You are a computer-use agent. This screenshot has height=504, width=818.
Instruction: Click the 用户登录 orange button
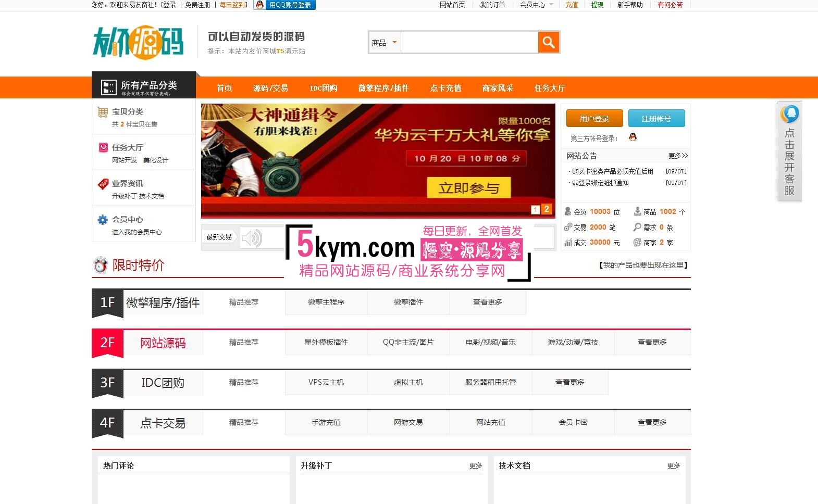coord(594,119)
